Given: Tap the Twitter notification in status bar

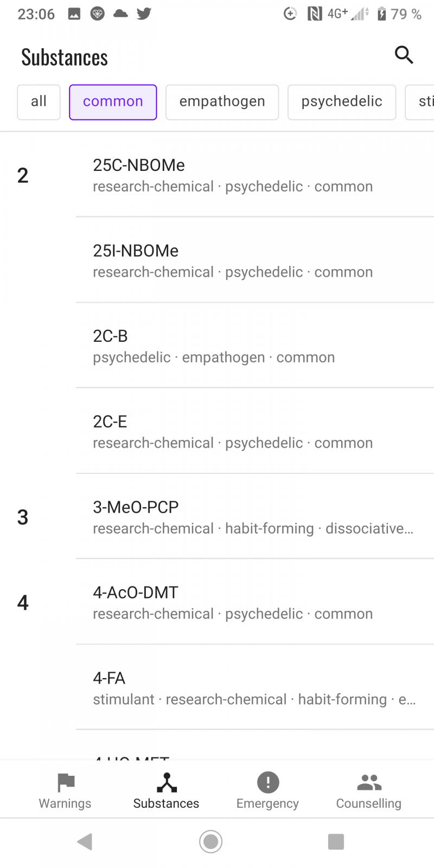Looking at the screenshot, I should coord(144,14).
